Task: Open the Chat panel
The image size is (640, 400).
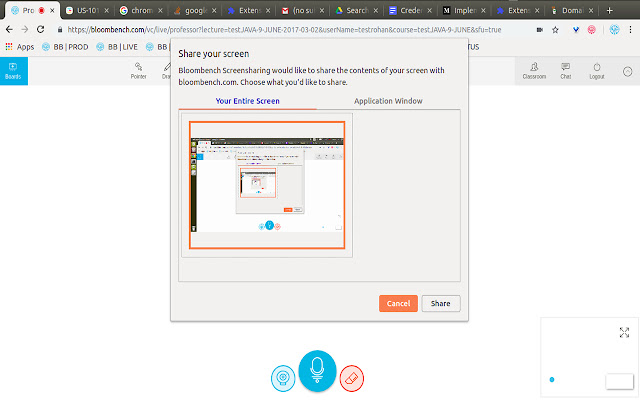Action: pos(565,71)
